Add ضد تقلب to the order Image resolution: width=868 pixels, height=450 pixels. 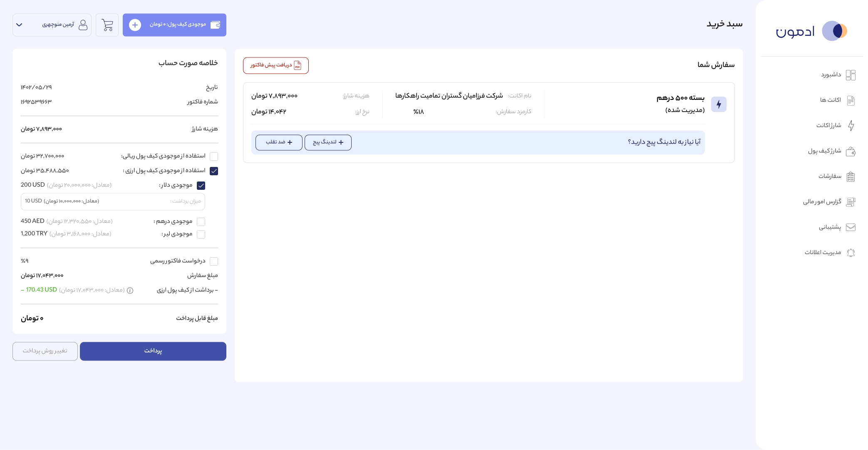[279, 142]
